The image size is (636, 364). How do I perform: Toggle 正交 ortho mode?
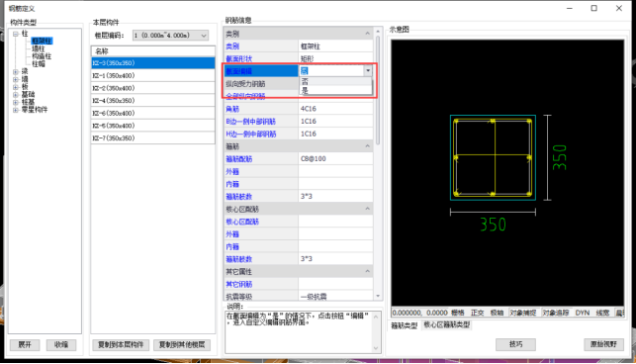coord(478,313)
